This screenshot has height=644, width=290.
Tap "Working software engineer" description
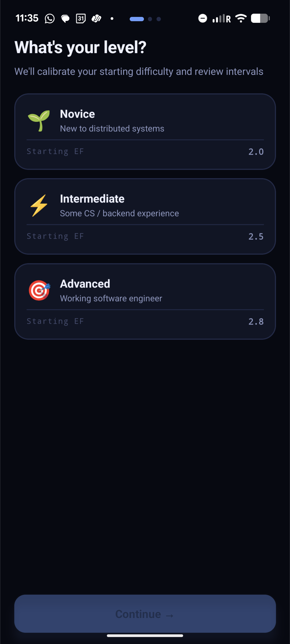point(111,299)
